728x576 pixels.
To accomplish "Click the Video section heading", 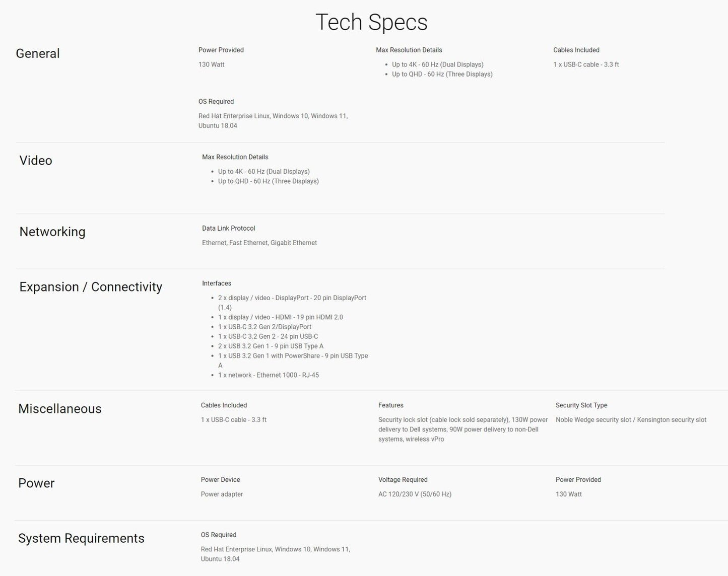I will (x=36, y=160).
